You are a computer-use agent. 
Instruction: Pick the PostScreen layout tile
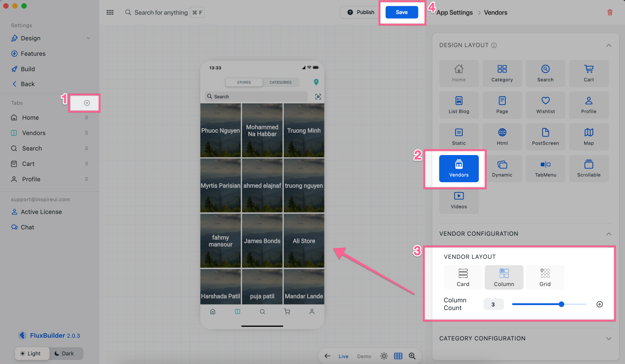(x=545, y=137)
